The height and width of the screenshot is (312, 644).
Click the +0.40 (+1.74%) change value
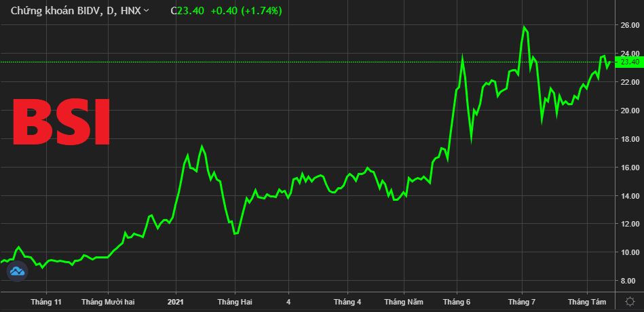coord(246,11)
